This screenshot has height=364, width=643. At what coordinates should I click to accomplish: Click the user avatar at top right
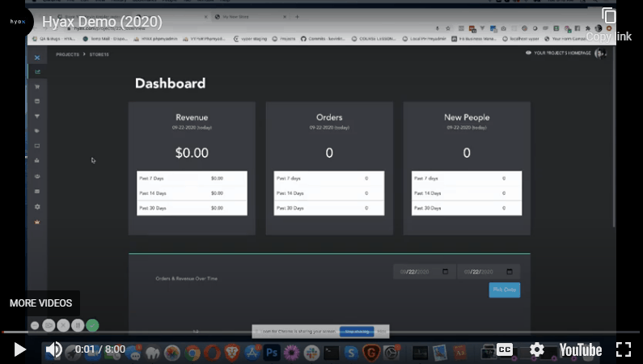point(600,53)
